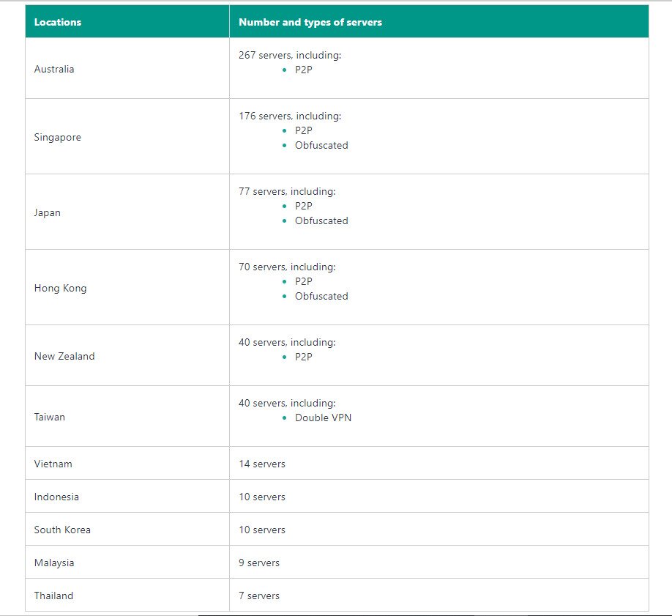
Task: Click the Thailand row label
Action: coord(53,595)
